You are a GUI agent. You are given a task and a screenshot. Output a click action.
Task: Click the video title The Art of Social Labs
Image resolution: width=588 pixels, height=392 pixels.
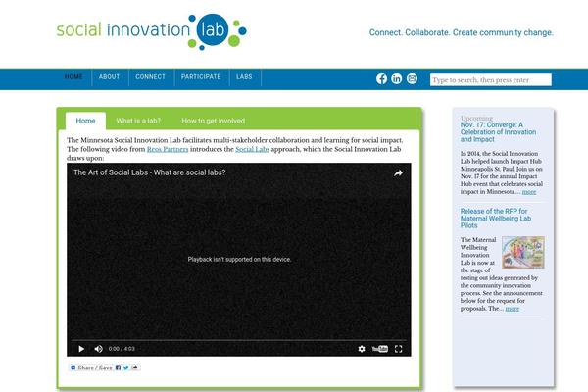(150, 172)
